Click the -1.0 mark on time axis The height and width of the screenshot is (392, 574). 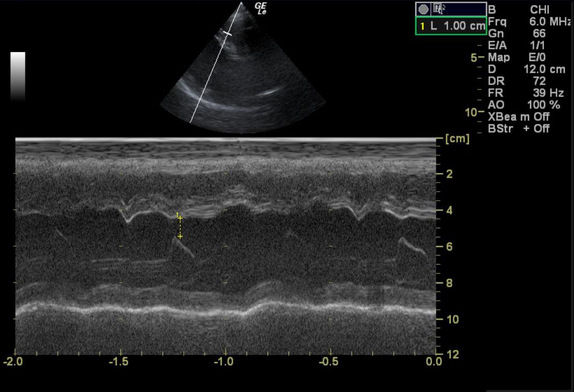(x=223, y=361)
